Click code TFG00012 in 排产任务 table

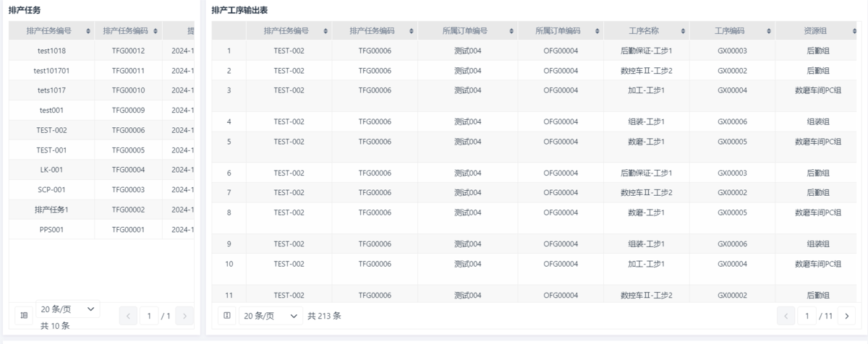[x=129, y=51]
